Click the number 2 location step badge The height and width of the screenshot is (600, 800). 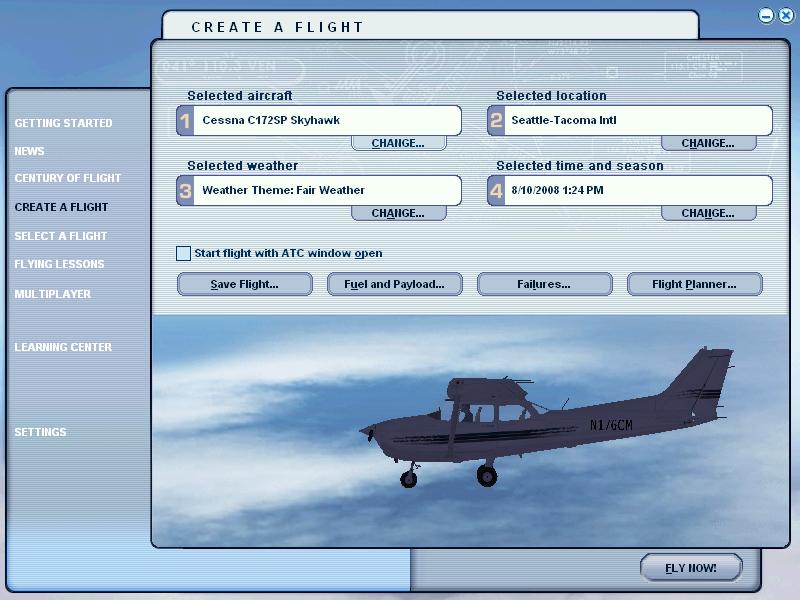[x=496, y=121]
